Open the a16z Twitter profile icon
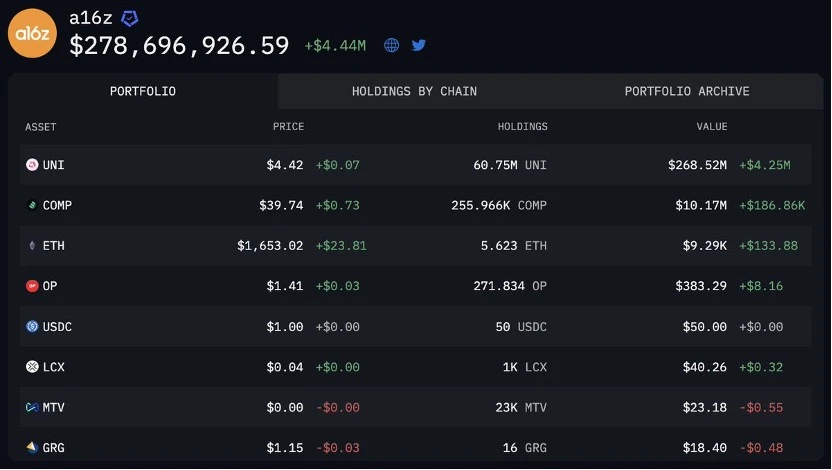This screenshot has width=832, height=470. click(419, 45)
